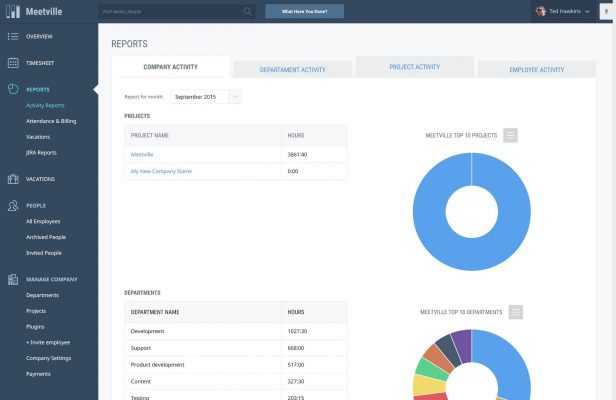Select Content department row
Viewport: 616px width, 400px height.
[236, 382]
